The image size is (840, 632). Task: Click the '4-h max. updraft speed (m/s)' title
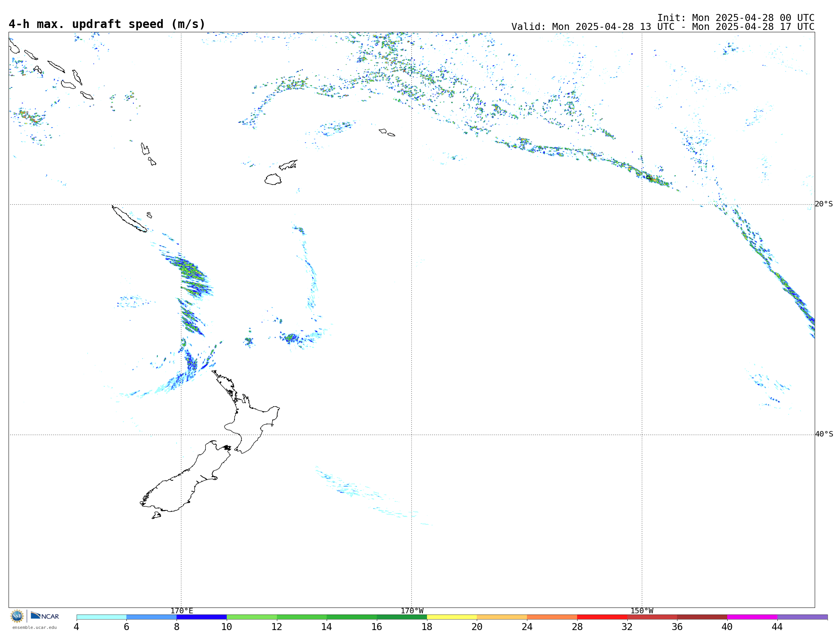(x=107, y=24)
